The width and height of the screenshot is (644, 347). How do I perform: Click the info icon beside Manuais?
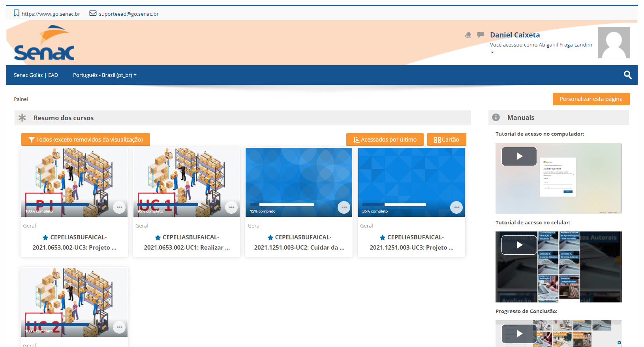point(496,118)
